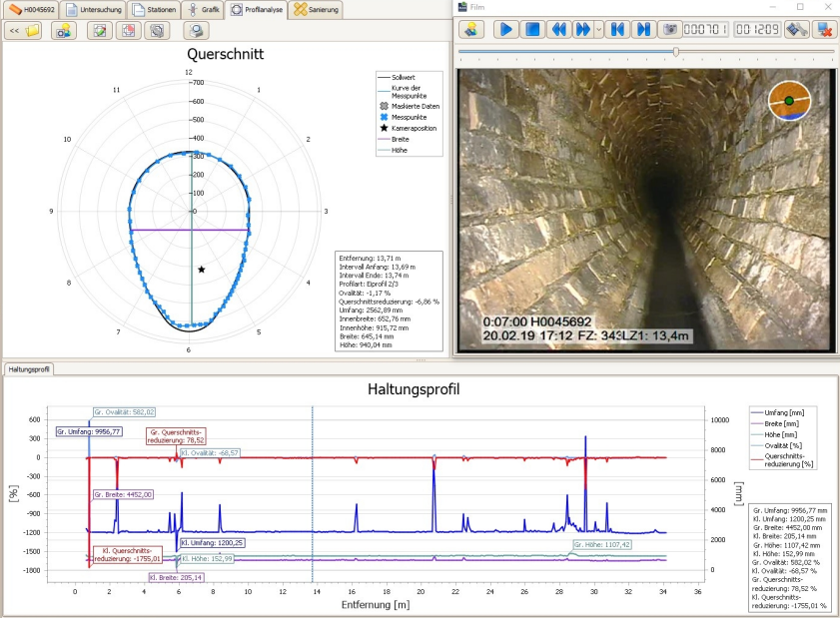Click the monitor icon with red X
This screenshot has height=618, width=840.
click(x=824, y=29)
